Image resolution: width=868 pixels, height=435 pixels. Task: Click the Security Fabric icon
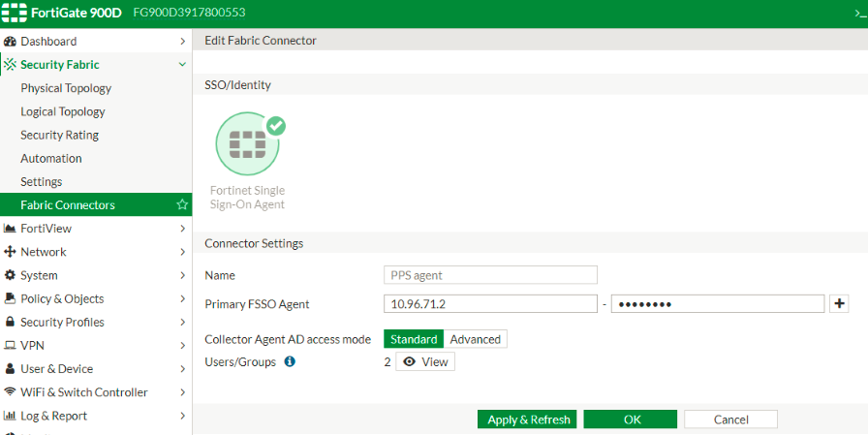(x=10, y=64)
